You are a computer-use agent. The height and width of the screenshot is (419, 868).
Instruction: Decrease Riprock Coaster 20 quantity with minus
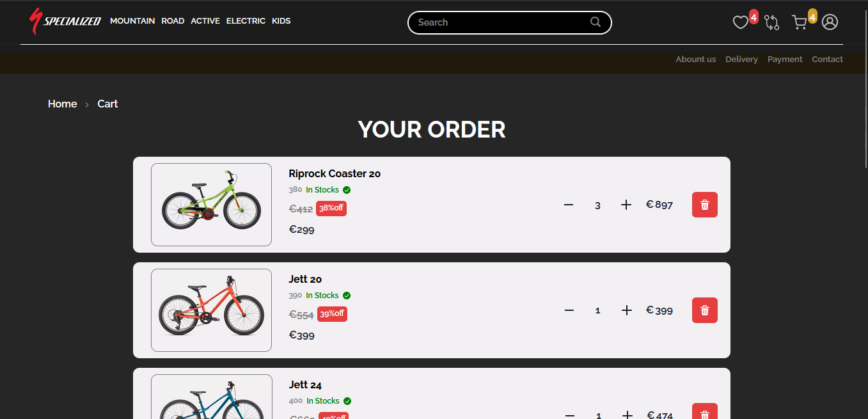(569, 205)
